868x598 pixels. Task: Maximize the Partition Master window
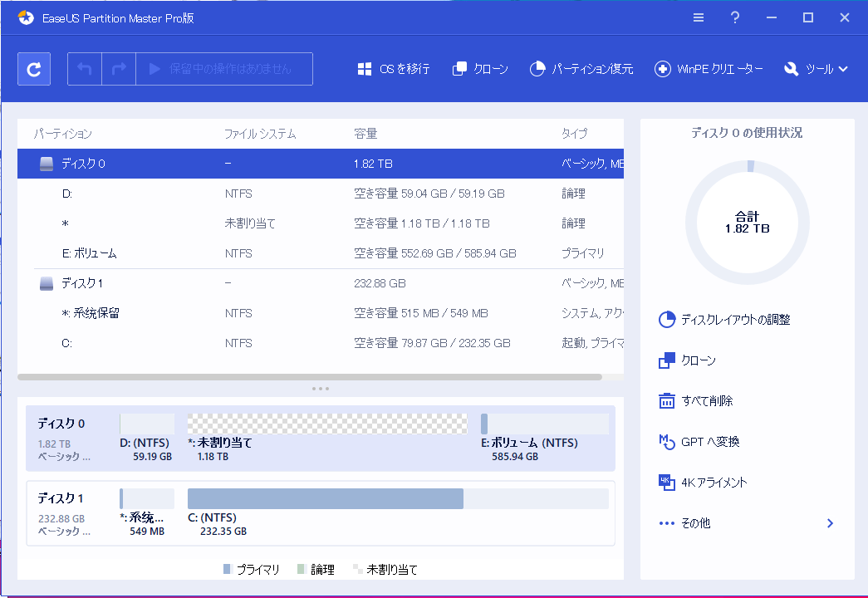(808, 17)
